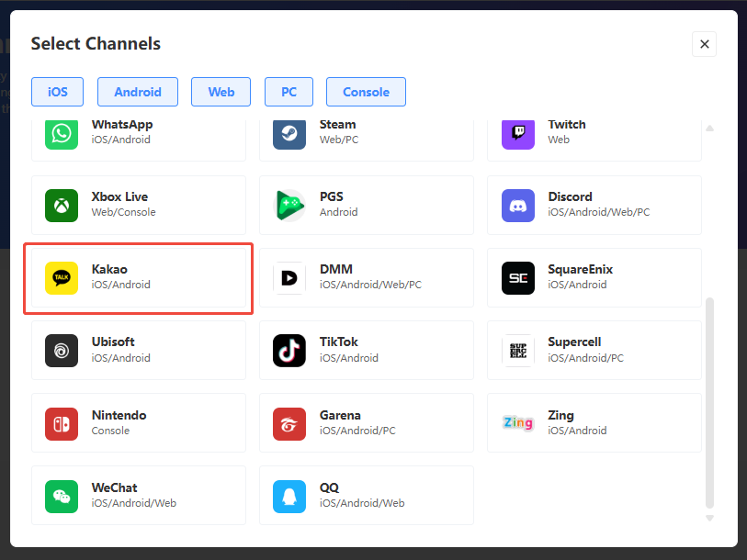747x560 pixels.
Task: Click the WhatsApp channel icon
Action: [62, 134]
